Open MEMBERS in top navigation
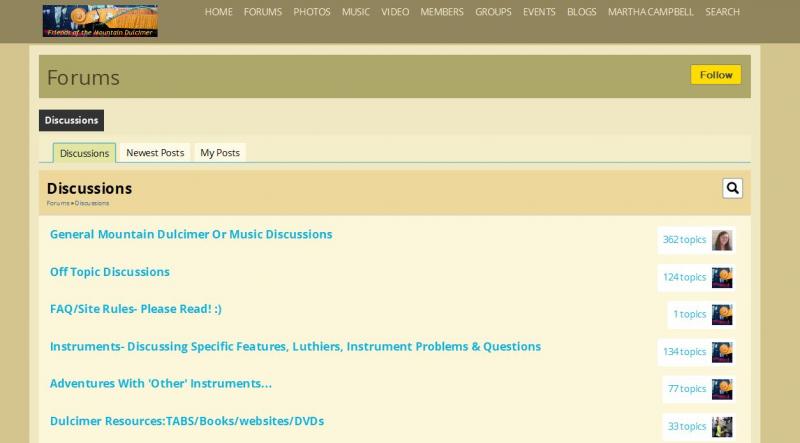 coord(442,12)
